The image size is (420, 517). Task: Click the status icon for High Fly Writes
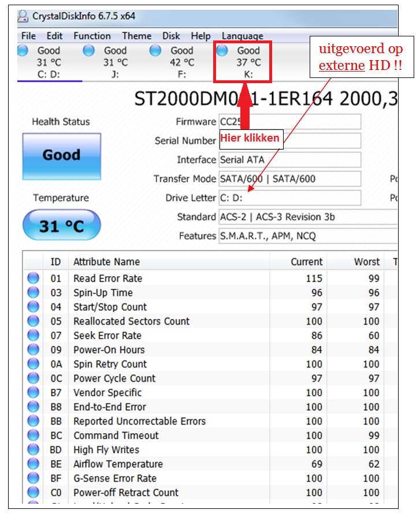[33, 449]
